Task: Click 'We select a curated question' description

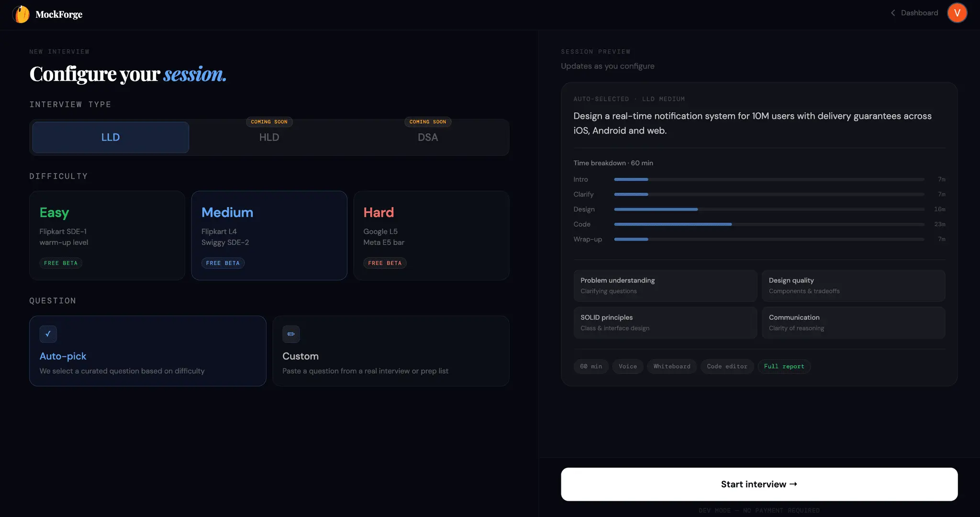Action: pos(122,371)
